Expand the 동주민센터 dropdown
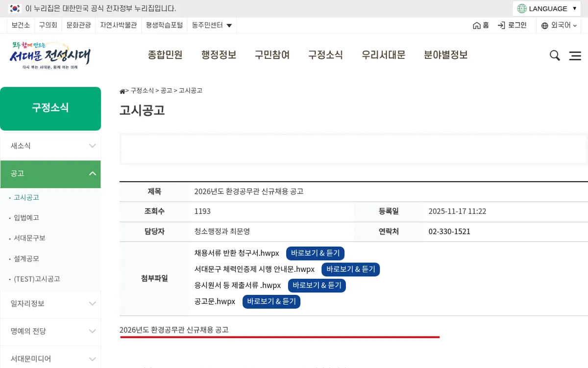Screen dimensions: 588x368 click(x=212, y=25)
